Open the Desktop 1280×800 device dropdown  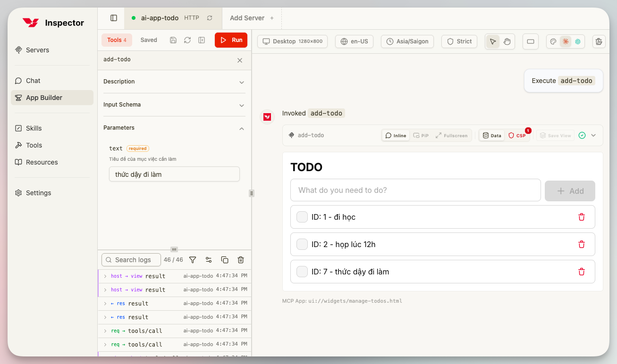[x=293, y=41]
